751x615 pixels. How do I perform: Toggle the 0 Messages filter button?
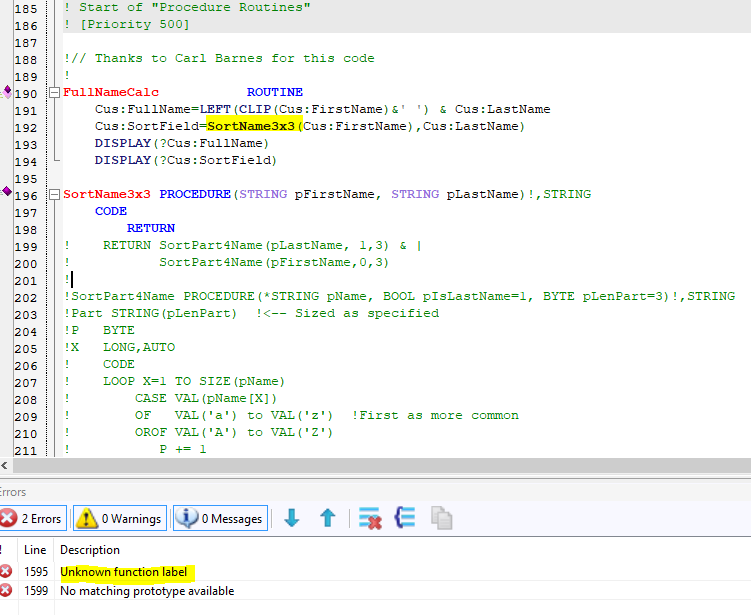(x=218, y=518)
